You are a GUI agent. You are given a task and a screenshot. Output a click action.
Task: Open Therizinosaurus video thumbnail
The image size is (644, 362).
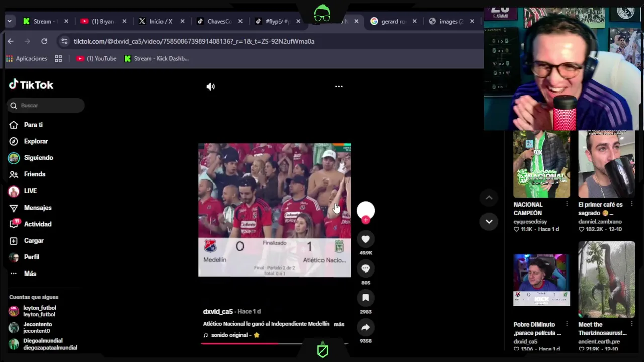606,279
